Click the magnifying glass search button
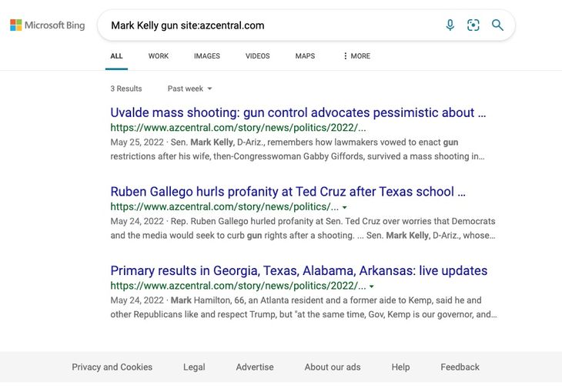Viewport: 562px width, 392px height. pos(497,25)
